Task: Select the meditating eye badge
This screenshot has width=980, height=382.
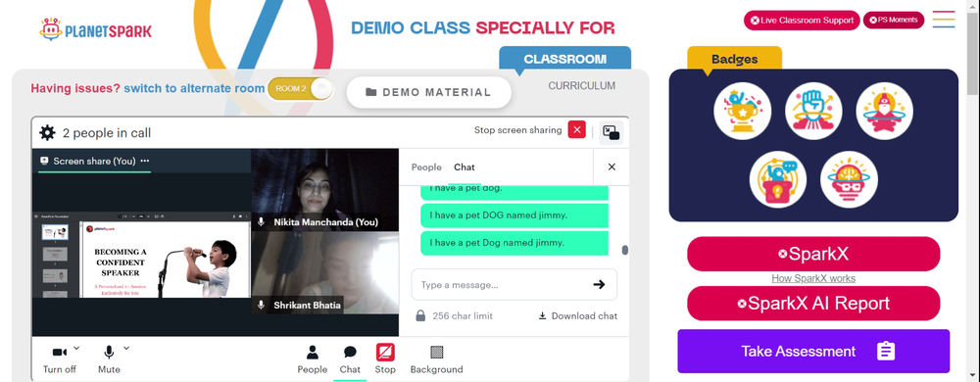Action: pos(884,111)
